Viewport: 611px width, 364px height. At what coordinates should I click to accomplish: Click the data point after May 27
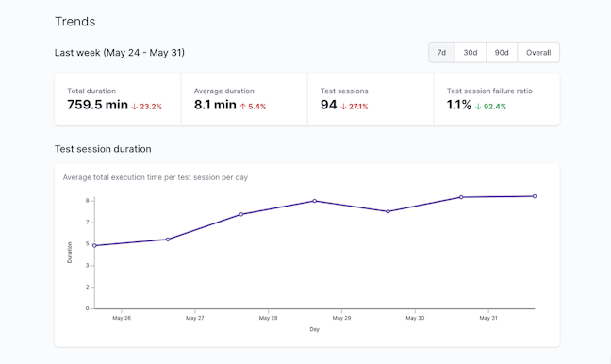241,214
